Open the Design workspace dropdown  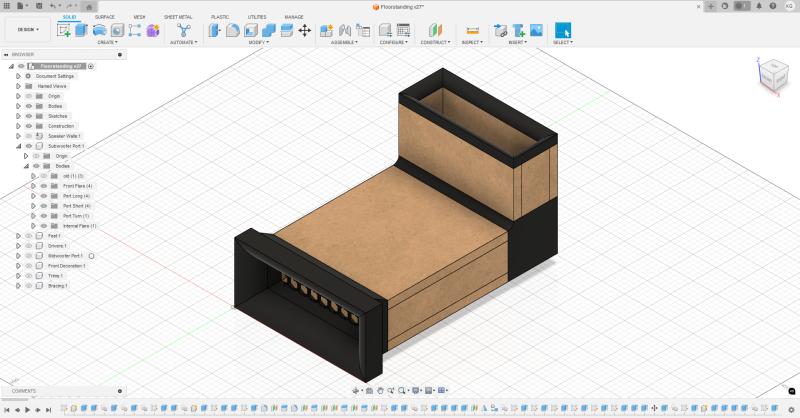click(27, 31)
